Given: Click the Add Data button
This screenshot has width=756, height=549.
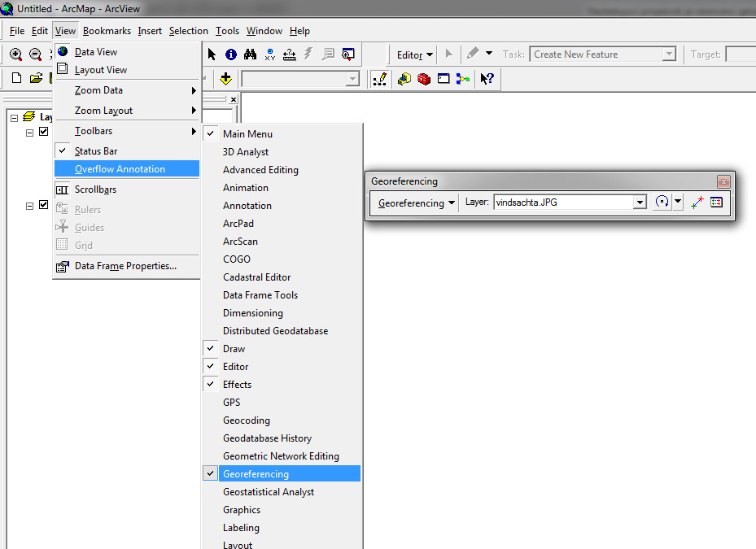Looking at the screenshot, I should point(225,79).
